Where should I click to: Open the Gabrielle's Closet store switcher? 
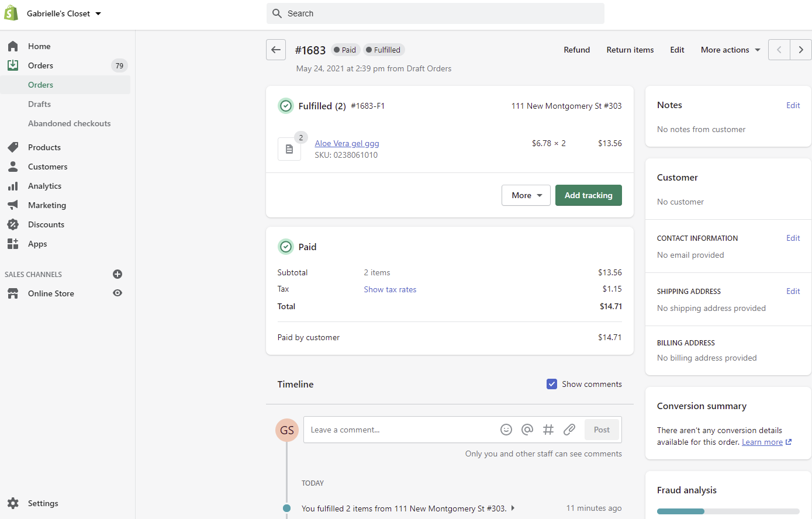[64, 13]
